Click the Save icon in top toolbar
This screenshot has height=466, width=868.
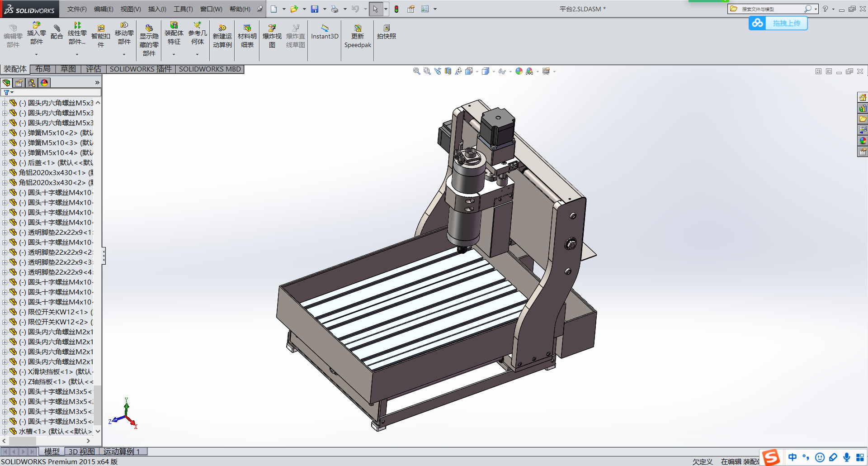tap(315, 9)
